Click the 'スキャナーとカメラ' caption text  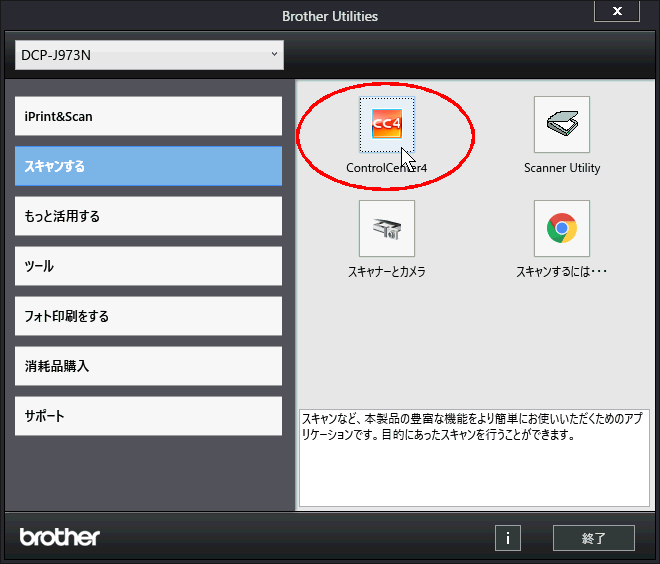[386, 271]
